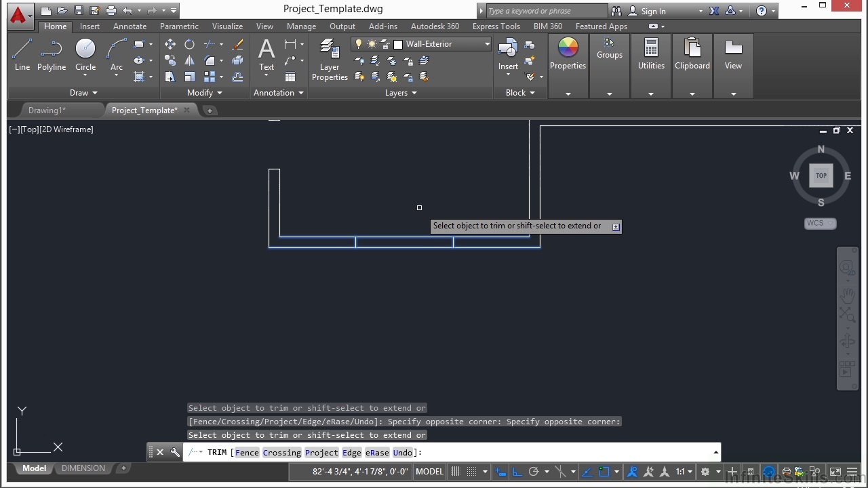Toggle the layer freeze sun icon for Wall-Exterior

pos(372,44)
